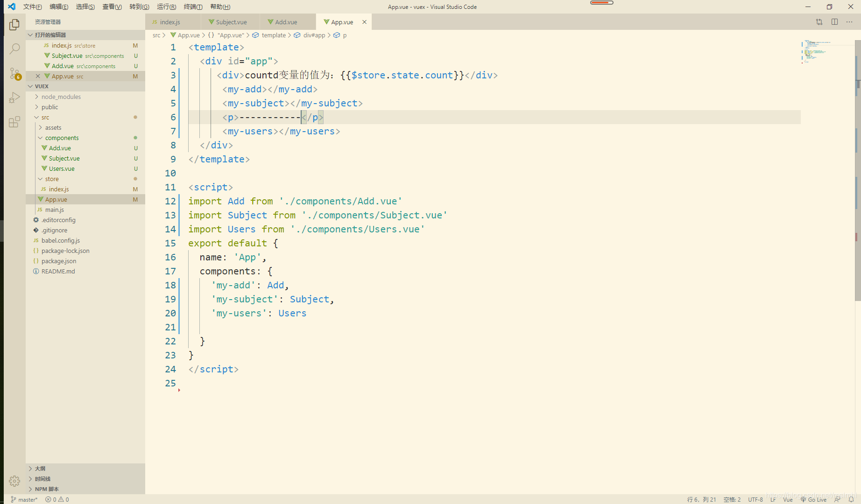Open Run and Debug view
The height and width of the screenshot is (504, 861).
point(14,98)
